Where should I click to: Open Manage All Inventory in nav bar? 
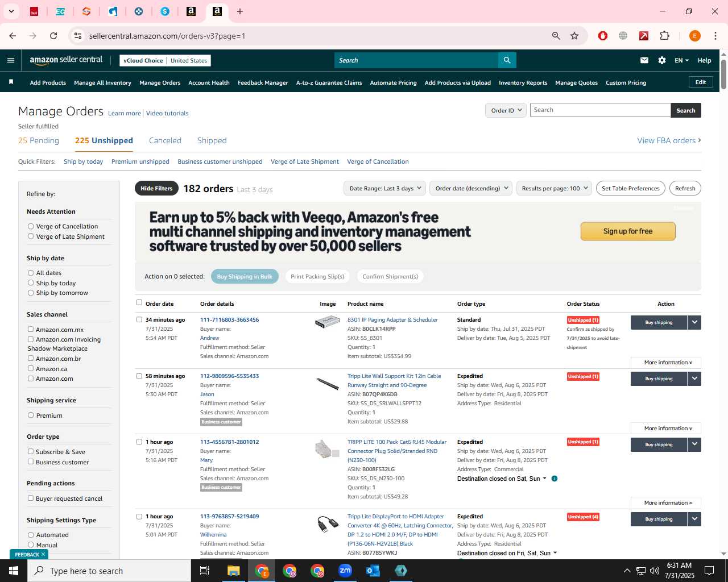tap(102, 82)
